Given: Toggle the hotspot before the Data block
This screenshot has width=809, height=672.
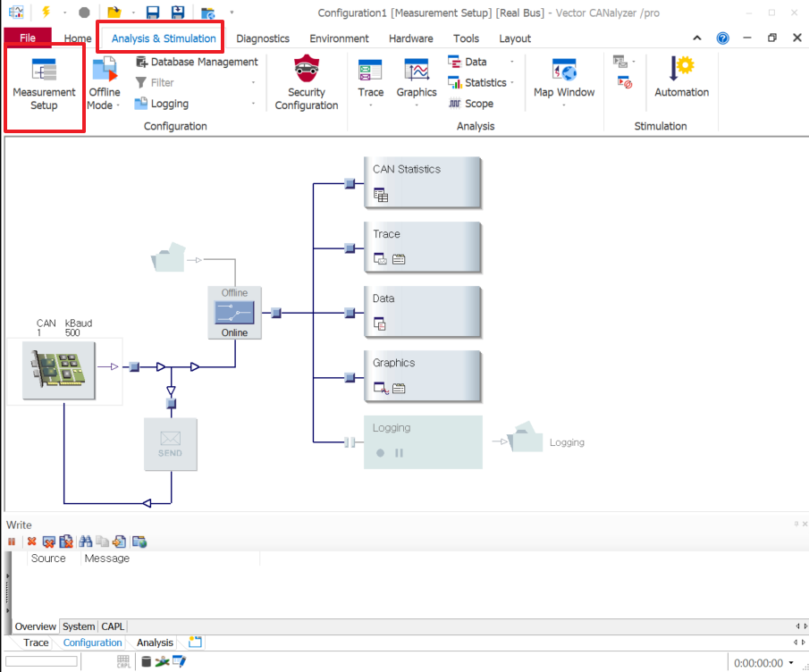Looking at the screenshot, I should [350, 313].
